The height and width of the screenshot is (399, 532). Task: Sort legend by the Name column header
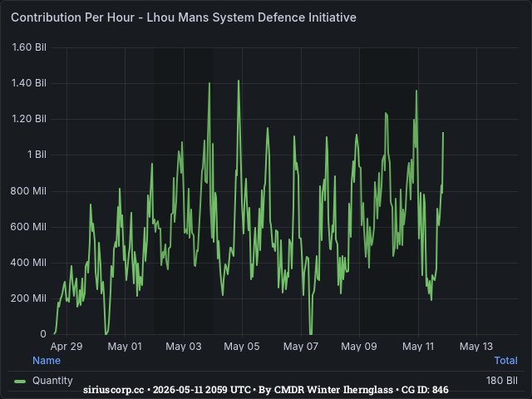(x=47, y=360)
